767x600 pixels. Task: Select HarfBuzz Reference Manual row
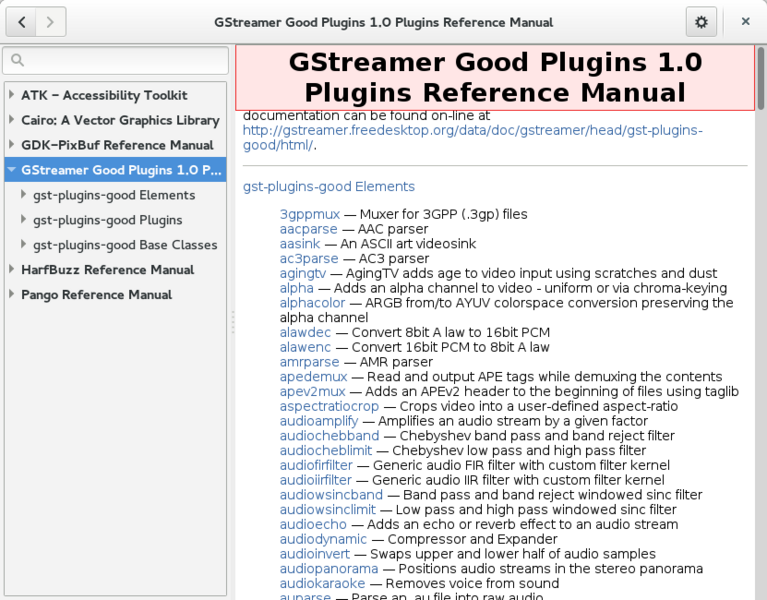[x=115, y=269]
